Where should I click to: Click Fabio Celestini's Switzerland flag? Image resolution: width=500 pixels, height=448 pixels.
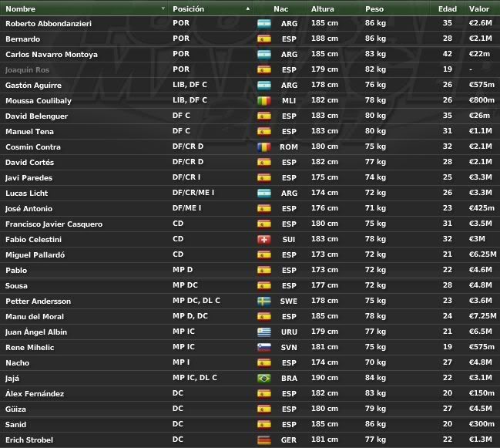coord(264,240)
